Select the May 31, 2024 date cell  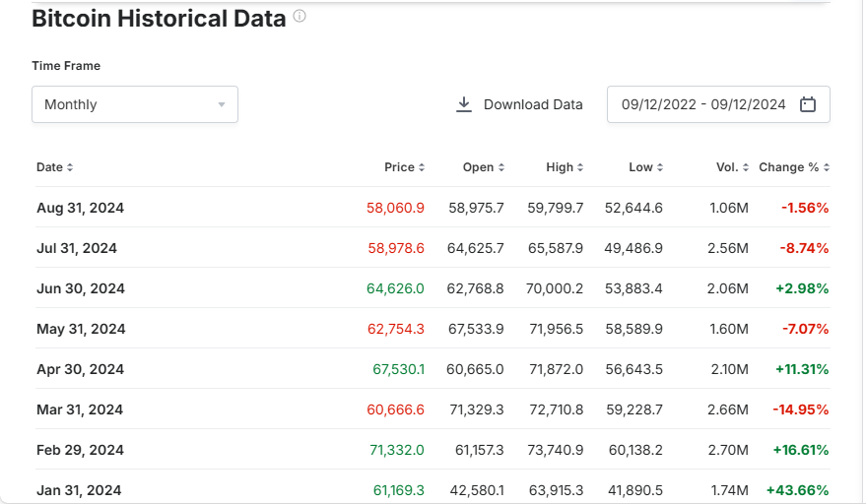pos(81,329)
